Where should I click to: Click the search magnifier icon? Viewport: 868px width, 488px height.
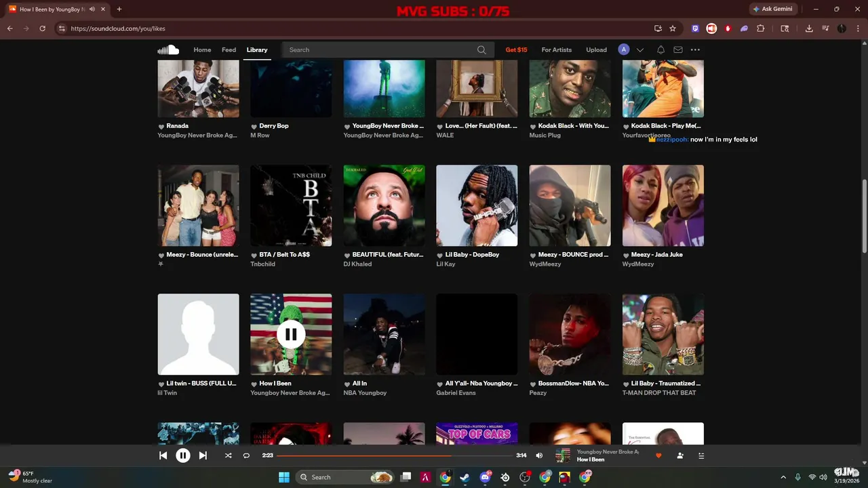481,49
